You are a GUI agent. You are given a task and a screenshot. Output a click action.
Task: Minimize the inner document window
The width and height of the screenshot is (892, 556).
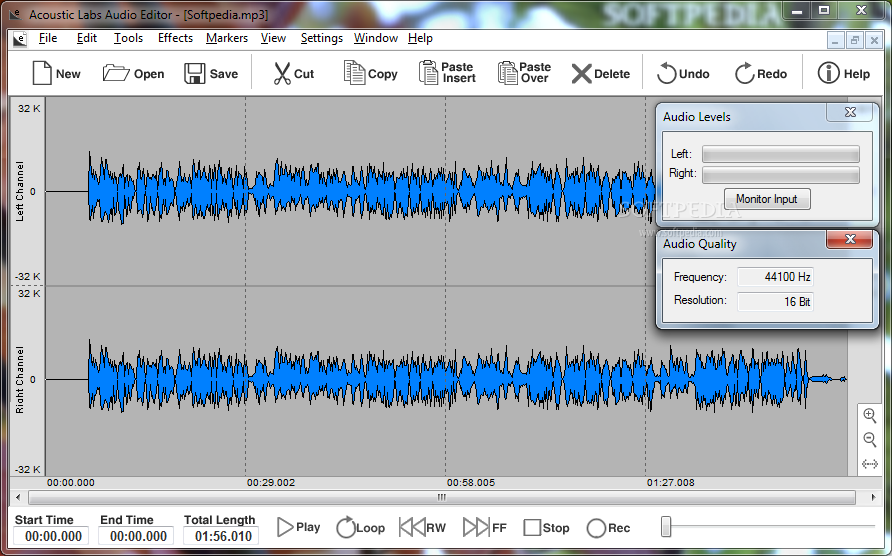tap(835, 40)
